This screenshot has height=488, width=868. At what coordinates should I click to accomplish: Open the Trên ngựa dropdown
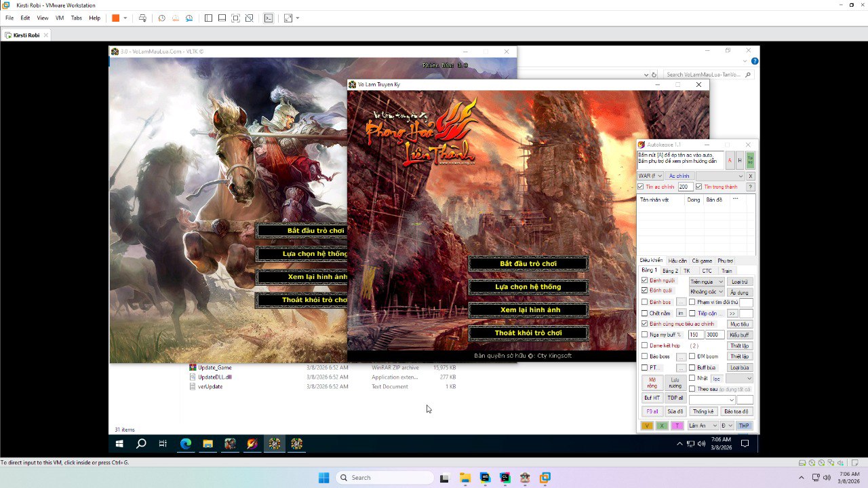pos(707,282)
